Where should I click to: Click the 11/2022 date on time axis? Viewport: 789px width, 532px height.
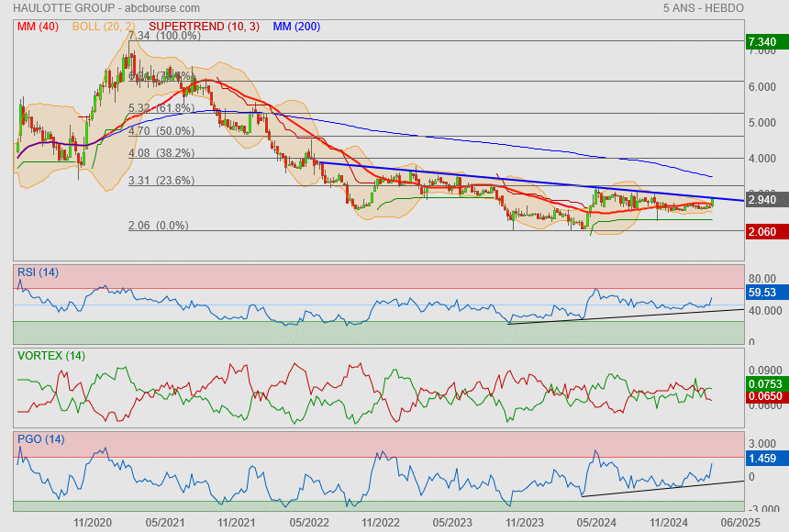pos(381,523)
